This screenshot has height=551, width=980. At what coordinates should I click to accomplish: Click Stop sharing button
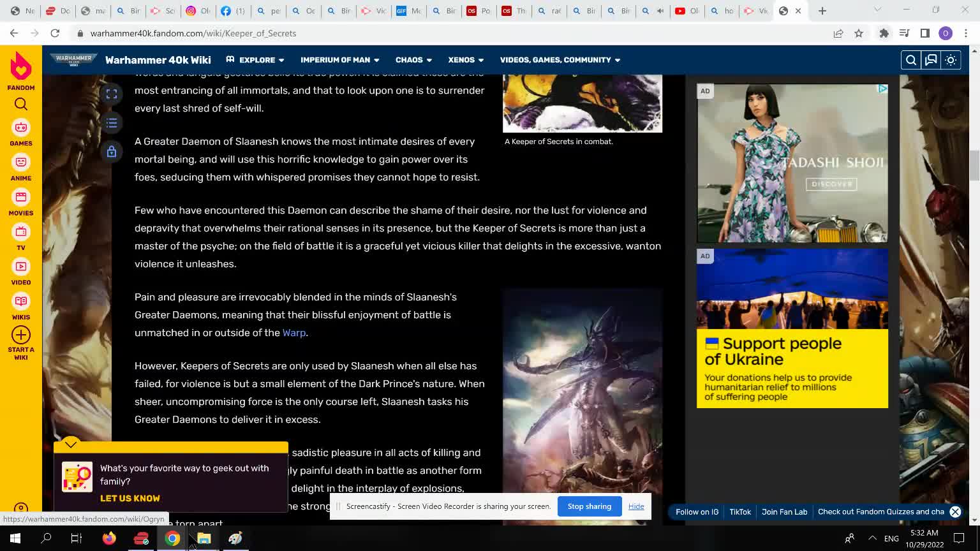point(590,506)
